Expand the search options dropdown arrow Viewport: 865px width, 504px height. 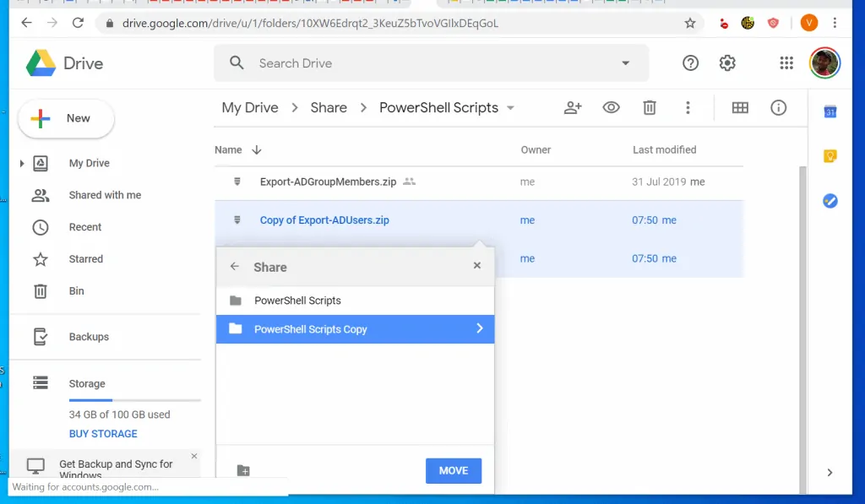625,63
